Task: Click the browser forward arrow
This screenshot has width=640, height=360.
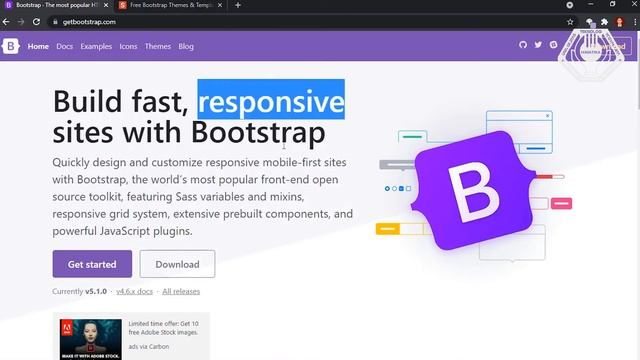Action: point(21,22)
